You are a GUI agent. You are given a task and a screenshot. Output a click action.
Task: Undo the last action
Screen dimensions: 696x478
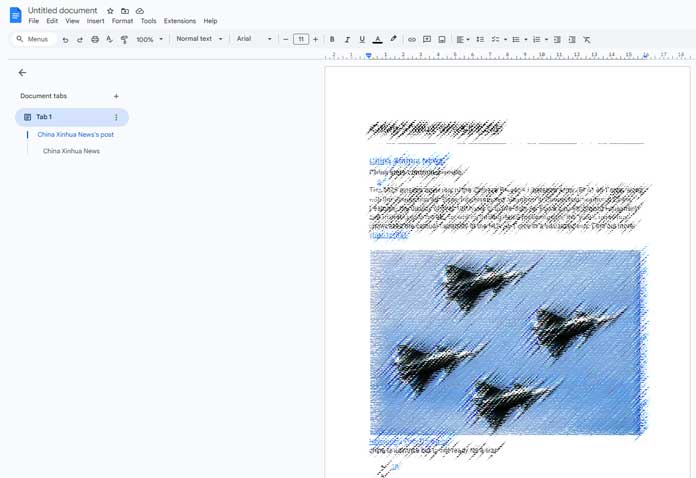pos(65,40)
